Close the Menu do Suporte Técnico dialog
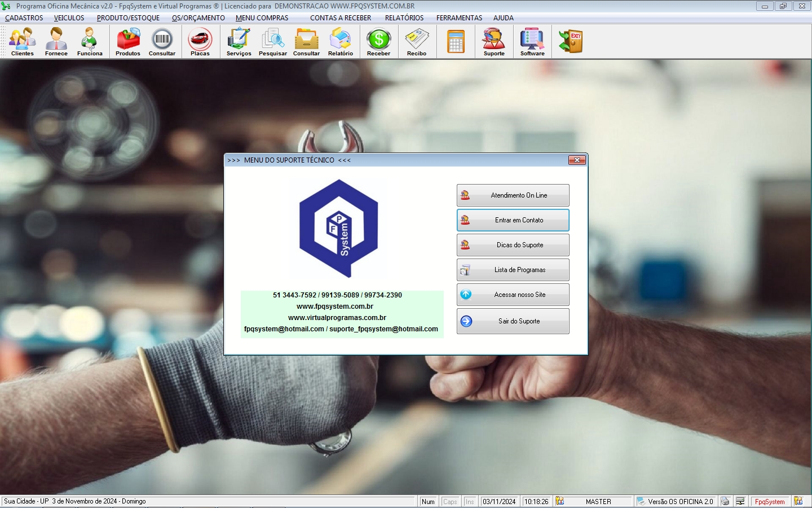812x508 pixels. (577, 160)
